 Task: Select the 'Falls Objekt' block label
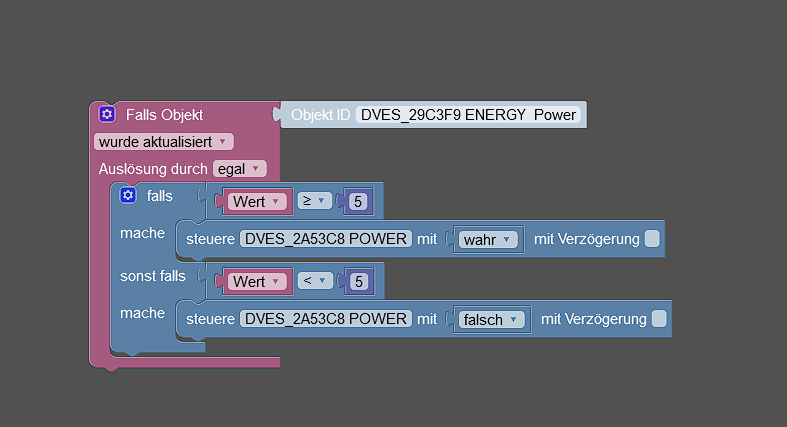click(164, 115)
